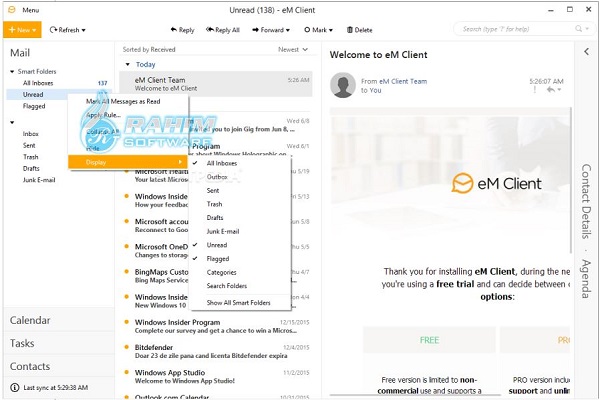This screenshot has width=600, height=400.
Task: Click the Delete trash toolbar button
Action: [359, 30]
